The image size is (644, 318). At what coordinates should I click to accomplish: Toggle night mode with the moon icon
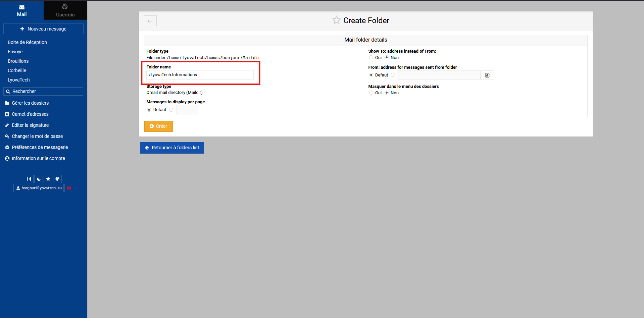pos(39,179)
